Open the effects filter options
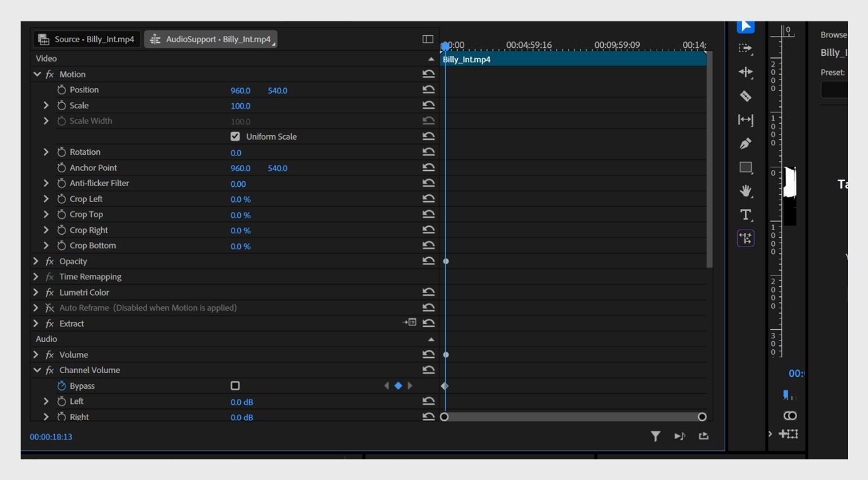This screenshot has height=480, width=868. click(656, 435)
